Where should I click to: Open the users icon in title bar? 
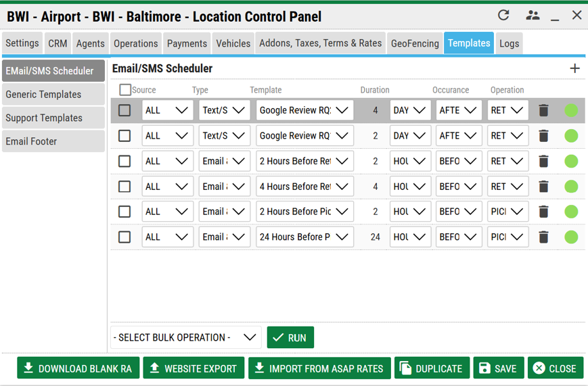pos(533,15)
